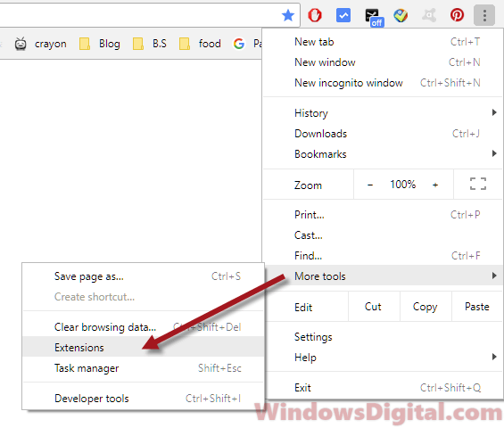Open the red Opera-style shield extension icon
The image size is (504, 428).
pyautogui.click(x=315, y=15)
